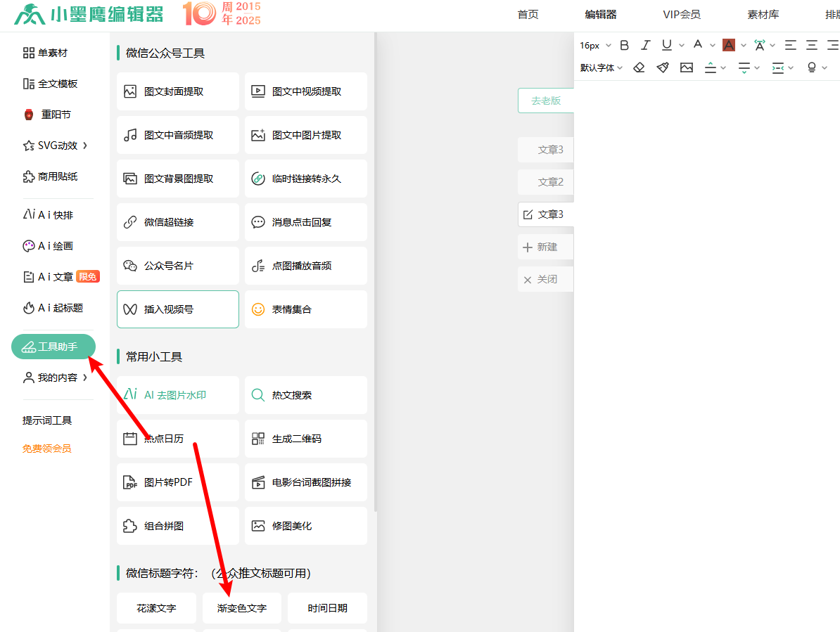Toggle underline text formatting

pos(666,45)
